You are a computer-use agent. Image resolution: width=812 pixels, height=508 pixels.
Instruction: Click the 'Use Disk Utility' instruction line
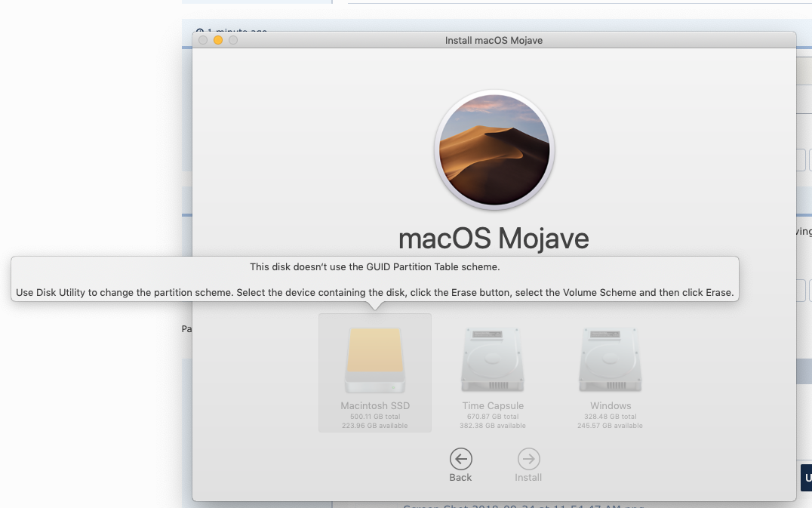[x=374, y=293]
